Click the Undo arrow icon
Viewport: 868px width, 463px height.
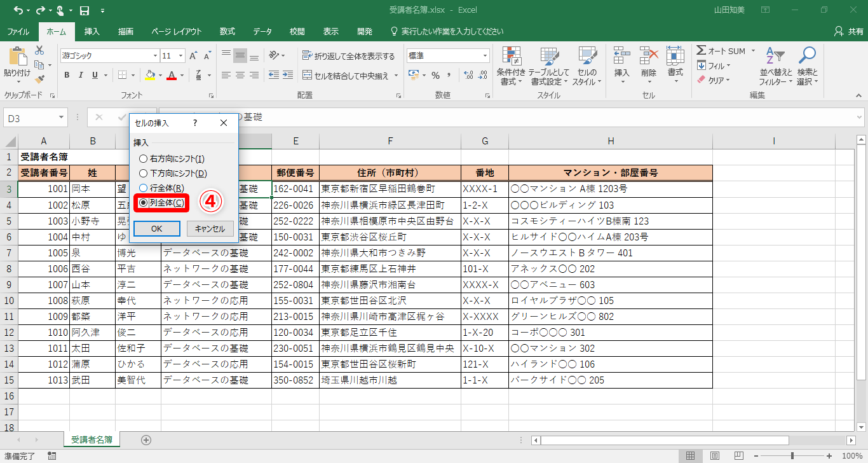(17, 11)
